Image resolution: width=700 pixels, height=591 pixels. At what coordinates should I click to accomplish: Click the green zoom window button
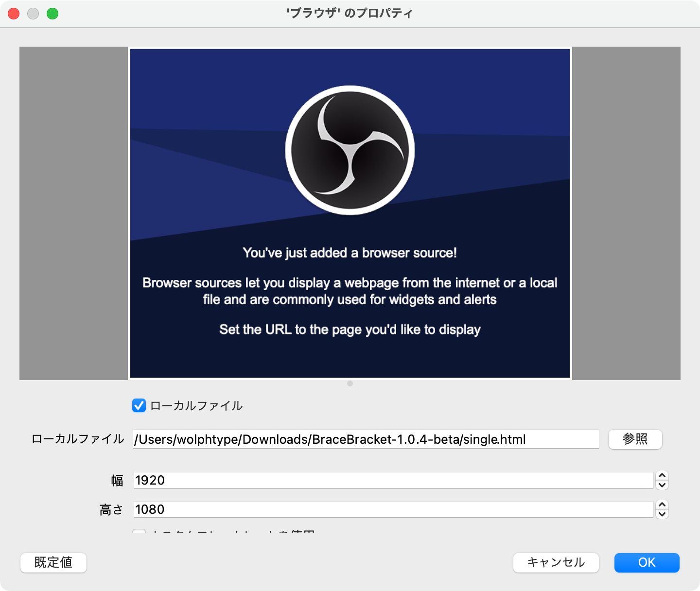pos(52,14)
